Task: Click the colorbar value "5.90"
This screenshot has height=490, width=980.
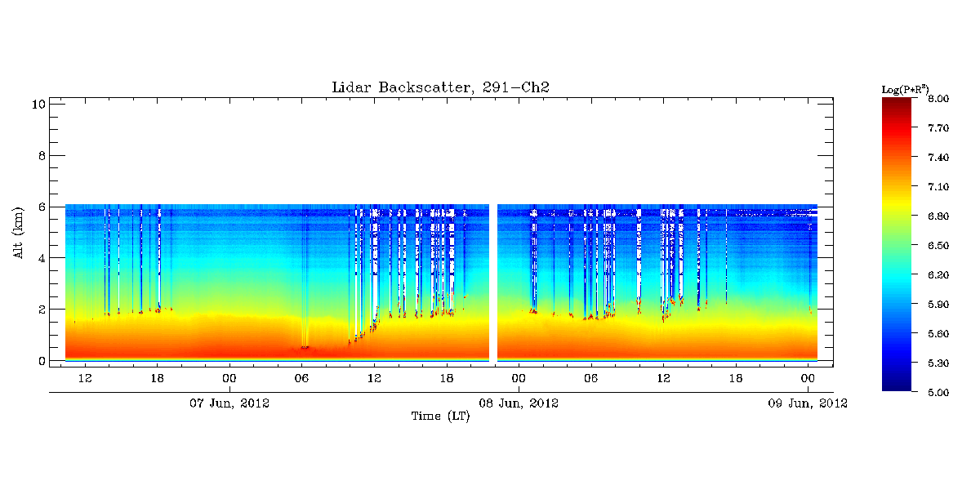Action: [938, 305]
